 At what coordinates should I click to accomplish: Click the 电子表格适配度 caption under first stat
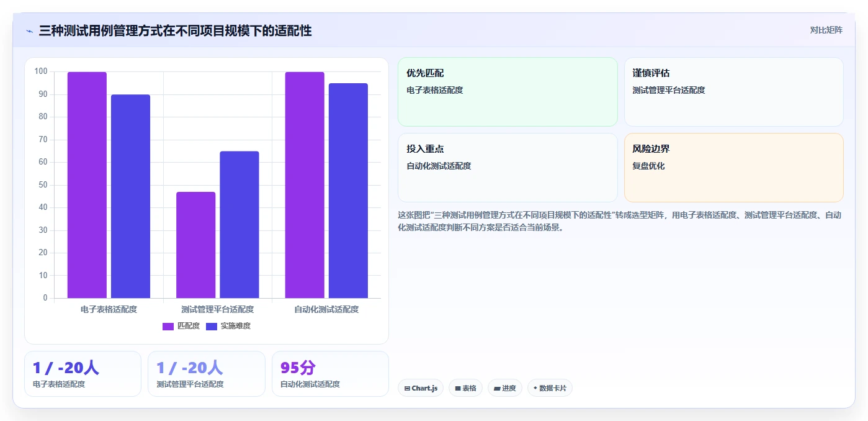click(x=59, y=384)
